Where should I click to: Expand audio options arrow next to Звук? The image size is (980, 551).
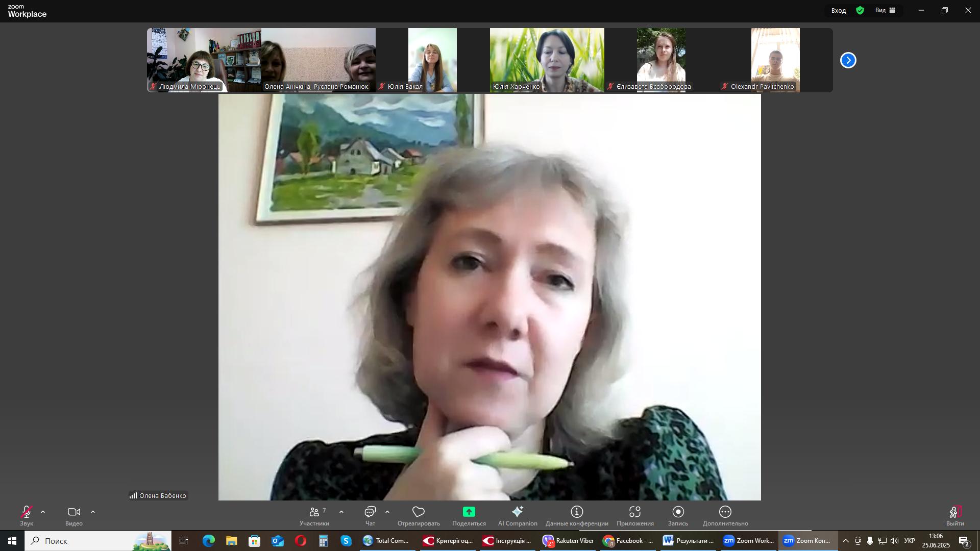click(x=43, y=512)
